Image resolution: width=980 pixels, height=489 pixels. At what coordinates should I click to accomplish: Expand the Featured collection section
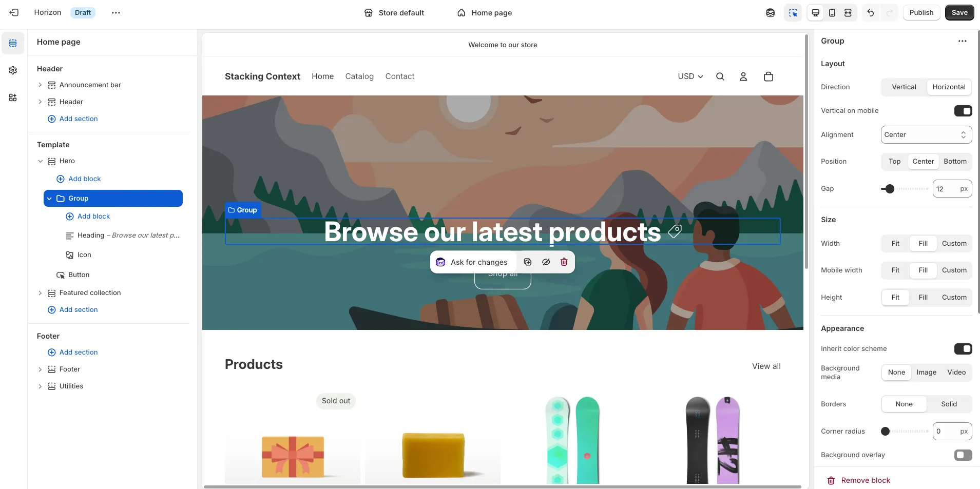[x=40, y=293]
